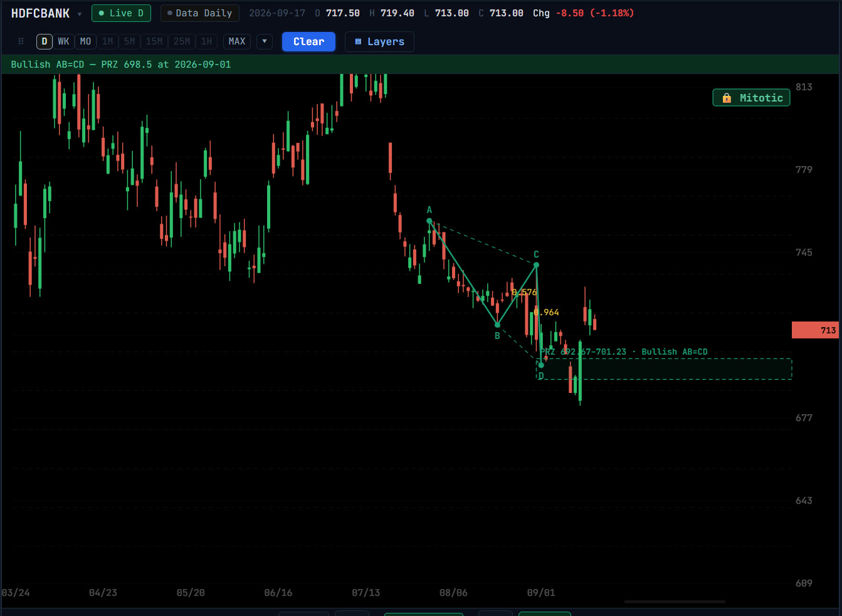Select pattern point B marker
842x616 pixels.
click(x=497, y=325)
